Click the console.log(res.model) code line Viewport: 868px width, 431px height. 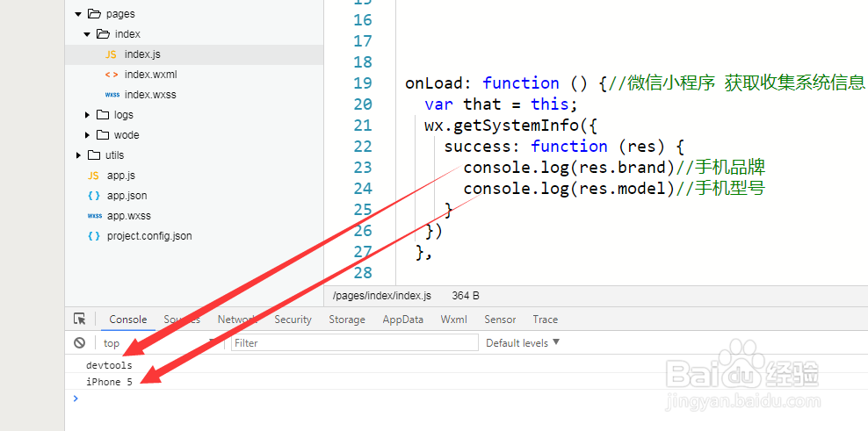click(x=614, y=188)
